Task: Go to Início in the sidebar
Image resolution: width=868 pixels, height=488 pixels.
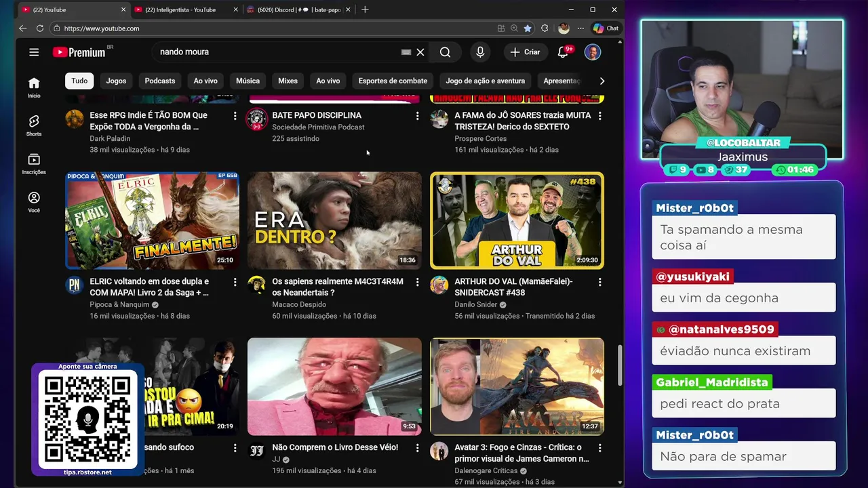Action: click(x=34, y=87)
